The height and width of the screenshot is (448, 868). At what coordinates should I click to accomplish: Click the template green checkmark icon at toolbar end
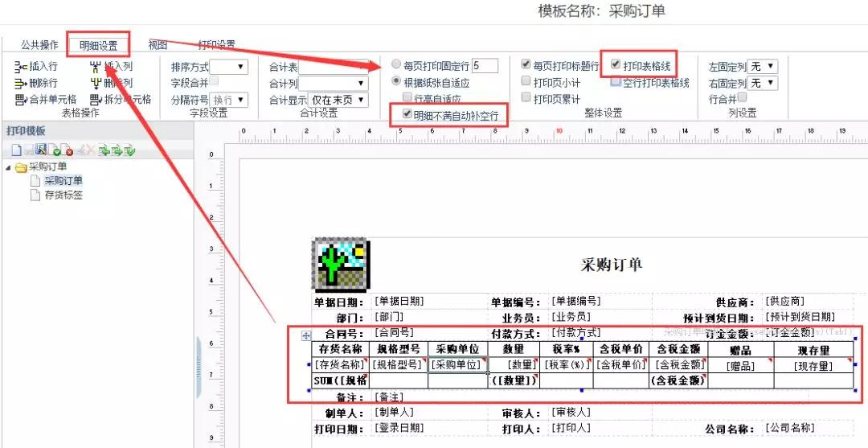coord(129,150)
